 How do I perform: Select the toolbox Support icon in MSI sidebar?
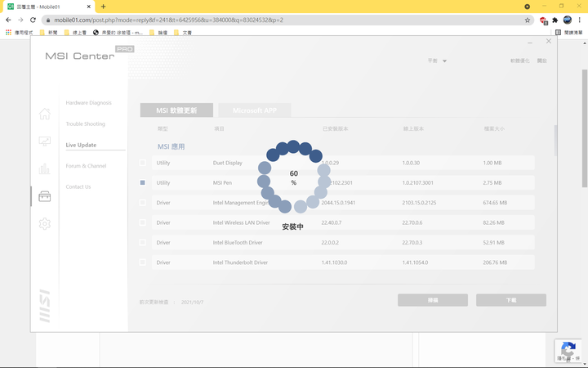tap(45, 196)
